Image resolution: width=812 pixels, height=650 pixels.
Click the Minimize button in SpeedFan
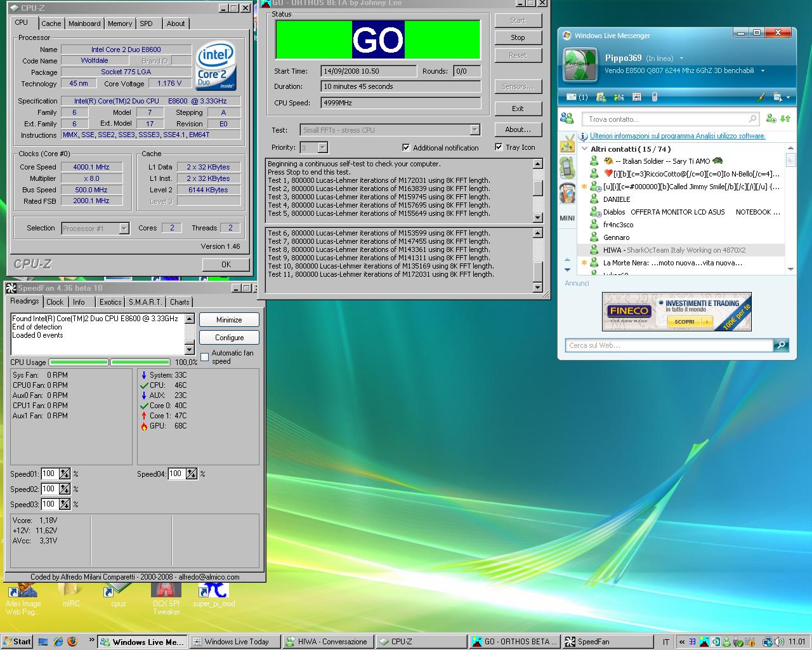point(229,320)
